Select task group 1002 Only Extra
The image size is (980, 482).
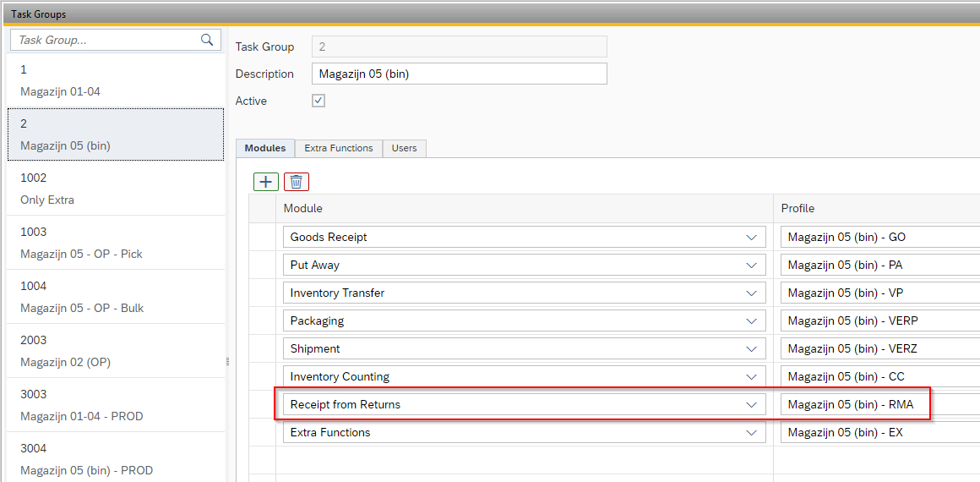[x=116, y=189]
